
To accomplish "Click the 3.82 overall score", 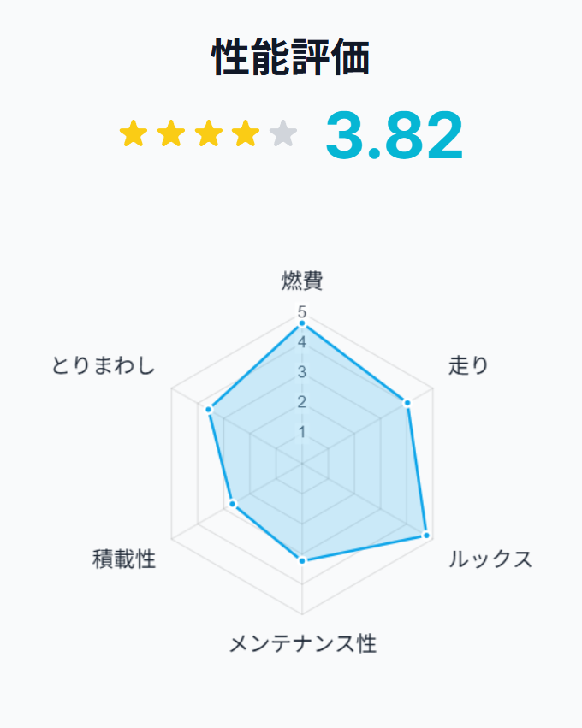I will point(395,135).
